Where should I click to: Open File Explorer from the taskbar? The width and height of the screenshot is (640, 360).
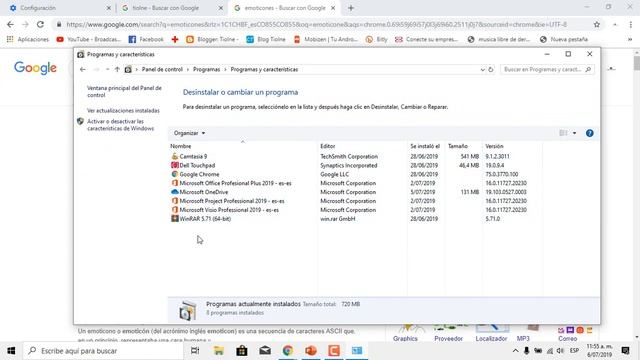[x=218, y=351]
